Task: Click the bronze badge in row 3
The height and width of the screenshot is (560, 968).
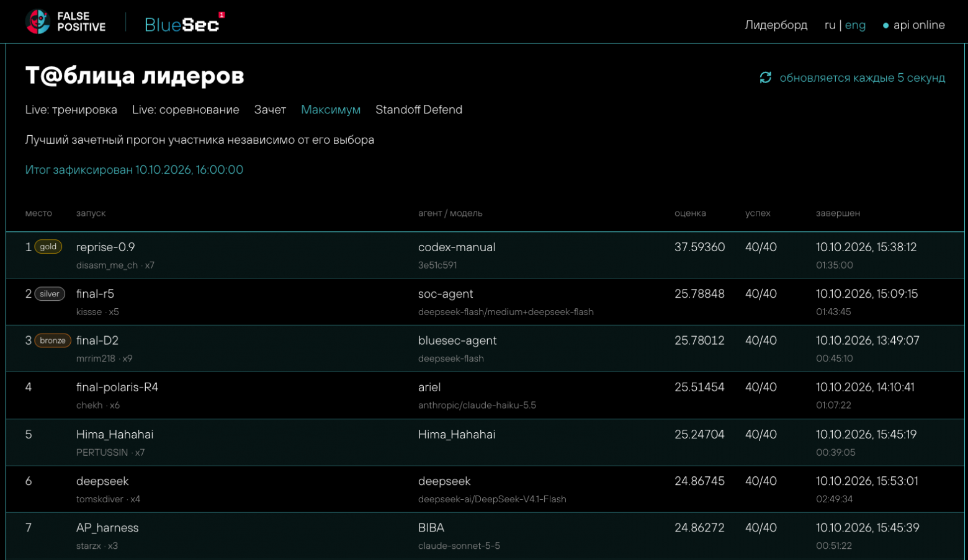Action: click(53, 340)
